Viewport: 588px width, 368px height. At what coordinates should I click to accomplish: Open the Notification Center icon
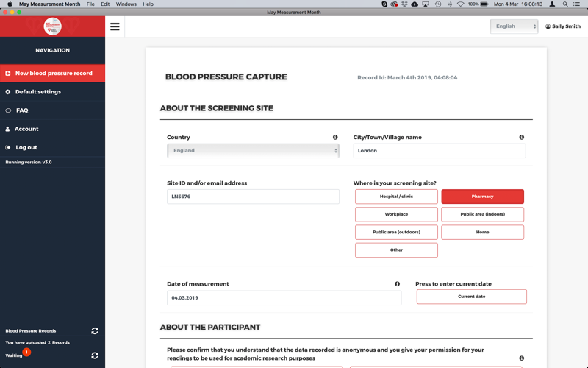coord(577,4)
